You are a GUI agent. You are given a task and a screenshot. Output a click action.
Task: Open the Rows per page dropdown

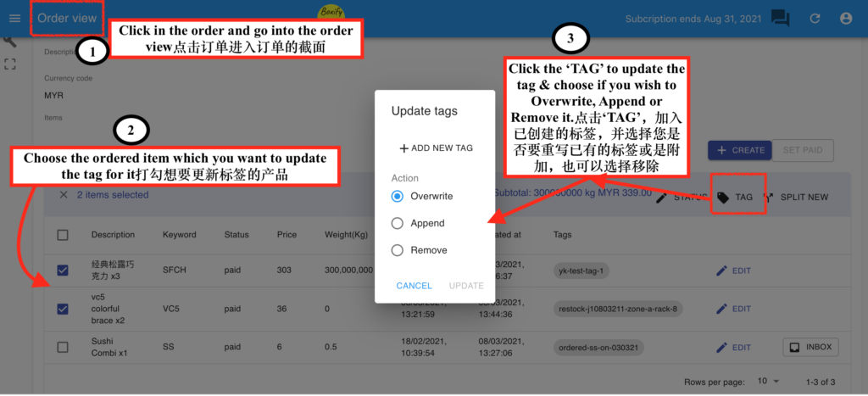768,382
